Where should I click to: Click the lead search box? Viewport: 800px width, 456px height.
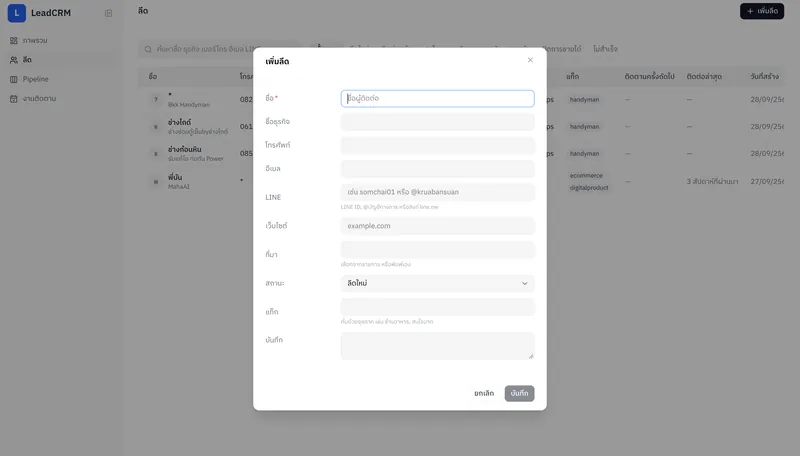click(219, 49)
